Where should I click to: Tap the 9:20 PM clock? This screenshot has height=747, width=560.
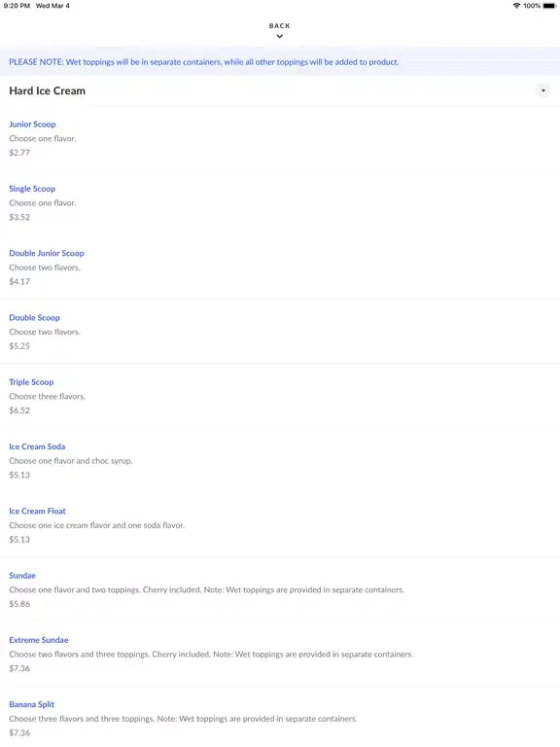coord(17,6)
